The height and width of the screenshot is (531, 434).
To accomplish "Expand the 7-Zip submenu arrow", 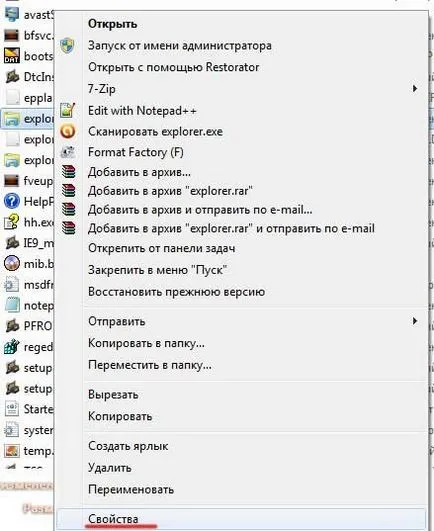I will pyautogui.click(x=414, y=89).
